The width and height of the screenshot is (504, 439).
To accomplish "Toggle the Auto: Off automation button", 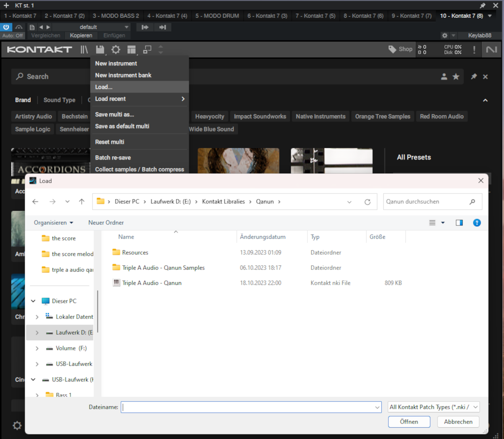I will 13,36.
